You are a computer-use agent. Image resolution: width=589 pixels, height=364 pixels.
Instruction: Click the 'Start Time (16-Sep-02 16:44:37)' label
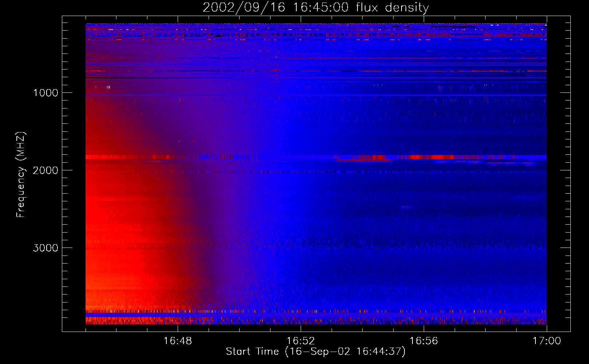pyautogui.click(x=316, y=352)
